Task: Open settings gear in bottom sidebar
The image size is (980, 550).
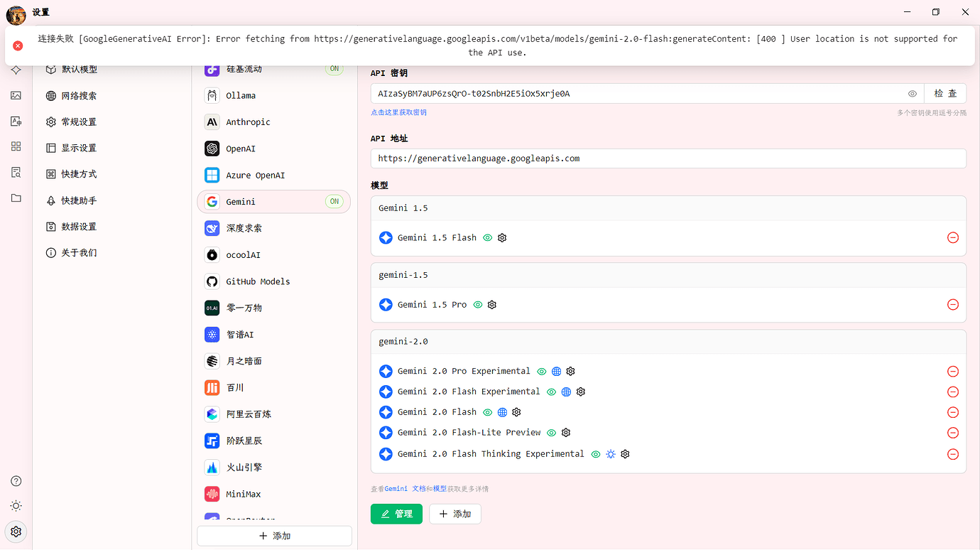Action: (x=16, y=532)
